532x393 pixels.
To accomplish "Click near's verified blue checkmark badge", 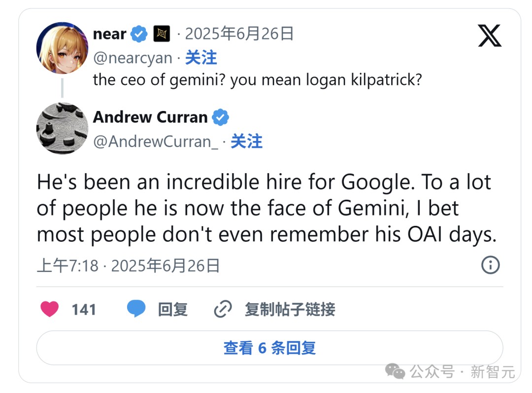I will pos(138,34).
